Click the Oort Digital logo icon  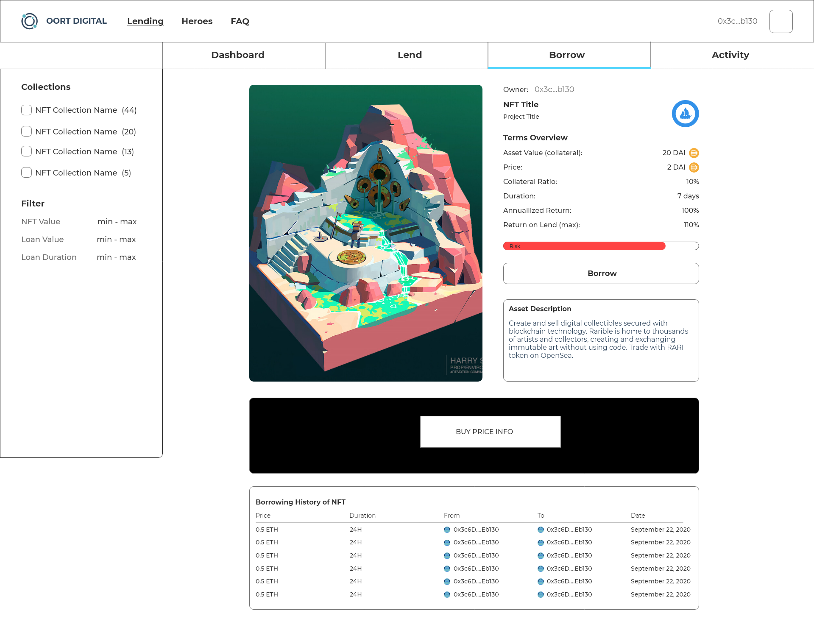click(30, 21)
